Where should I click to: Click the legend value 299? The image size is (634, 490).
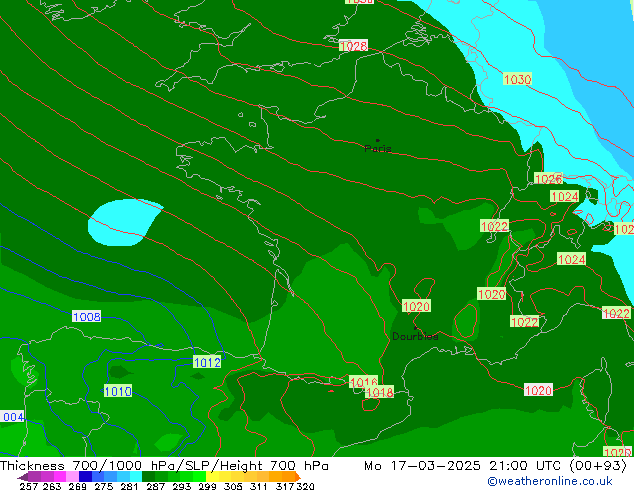click(207, 486)
